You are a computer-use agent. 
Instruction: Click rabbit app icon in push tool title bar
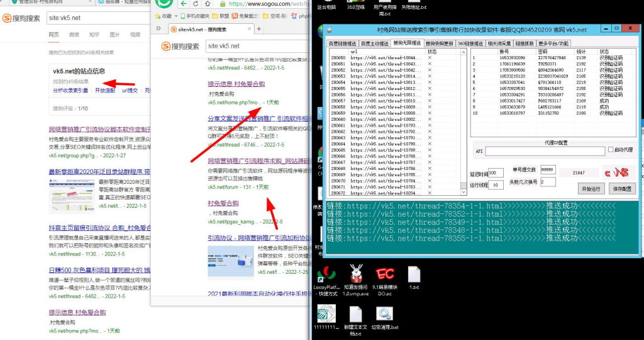pyautogui.click(x=329, y=30)
